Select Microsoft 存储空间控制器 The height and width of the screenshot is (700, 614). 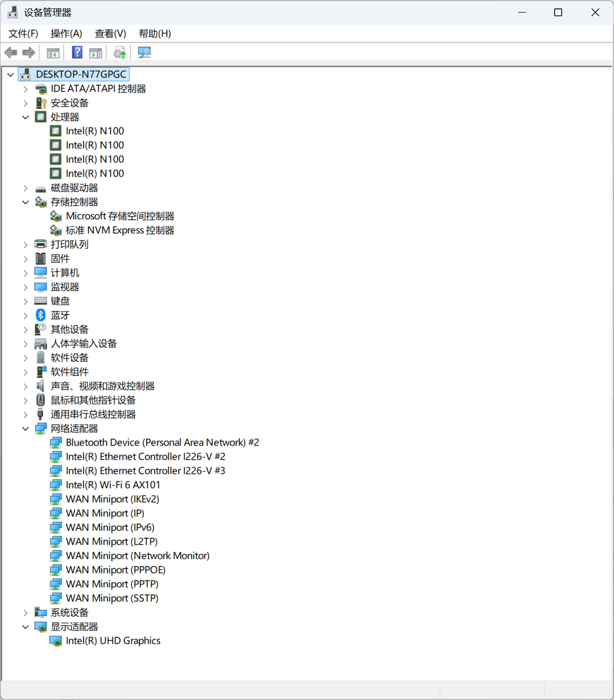pos(120,216)
